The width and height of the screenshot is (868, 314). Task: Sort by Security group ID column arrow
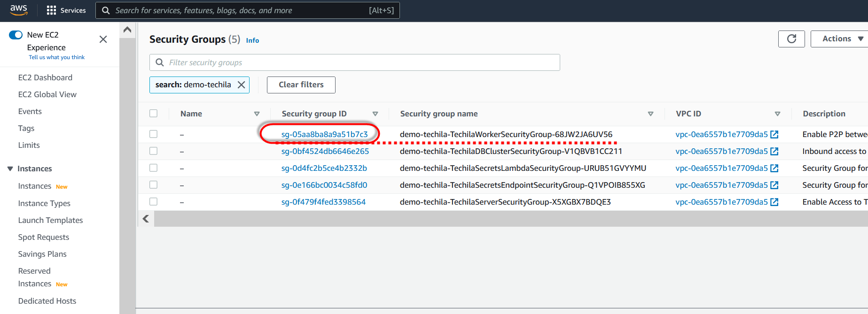tap(375, 114)
